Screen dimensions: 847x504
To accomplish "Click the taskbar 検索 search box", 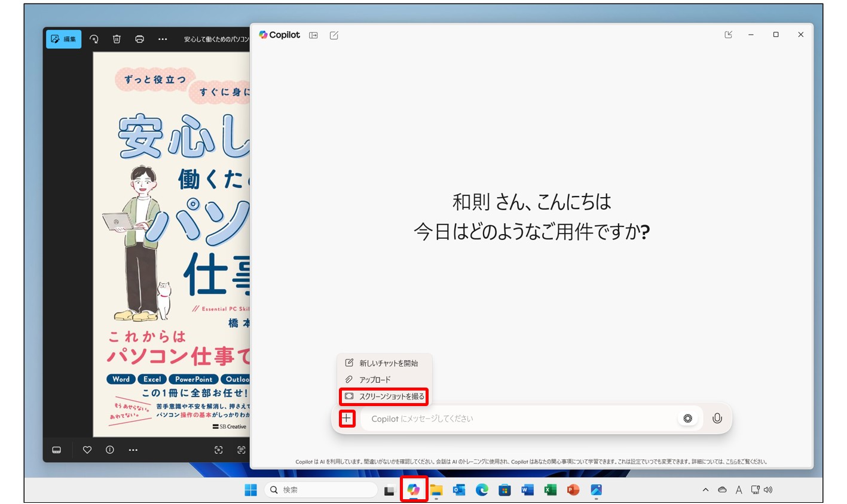I will [320, 490].
